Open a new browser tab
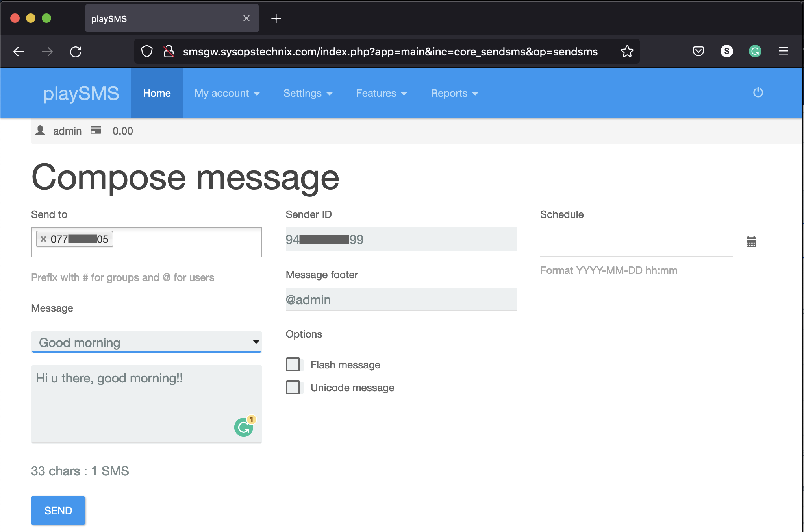Viewport: 804px width, 532px height. coord(276,18)
